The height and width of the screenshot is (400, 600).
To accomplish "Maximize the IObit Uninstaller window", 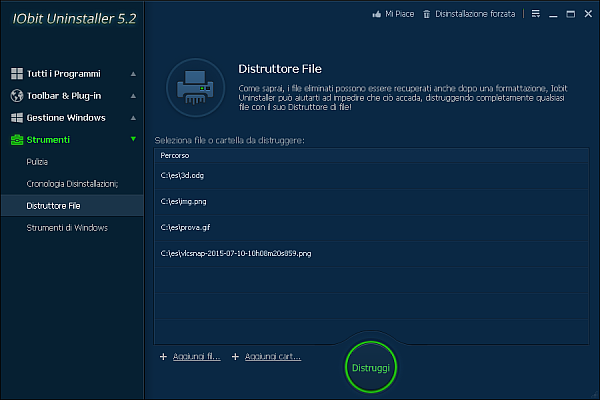I will [x=571, y=14].
